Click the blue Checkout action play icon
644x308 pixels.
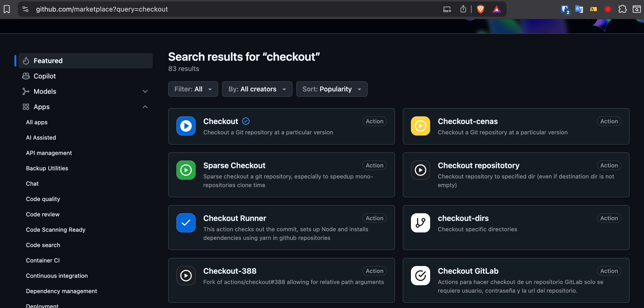pos(186,126)
